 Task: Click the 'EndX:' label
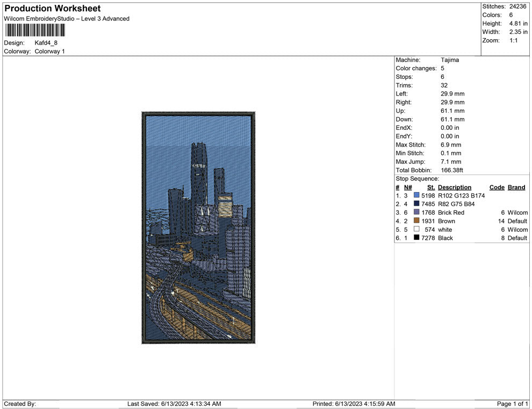tap(404, 128)
